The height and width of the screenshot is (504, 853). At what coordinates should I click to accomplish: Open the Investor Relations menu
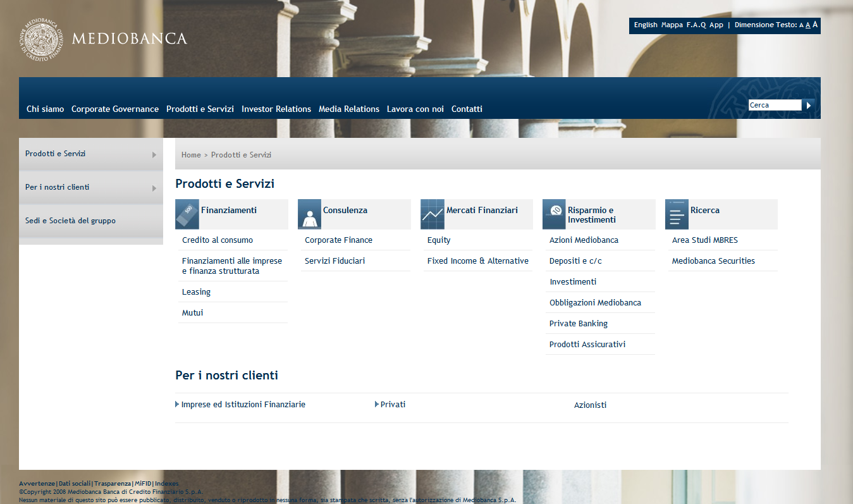point(276,109)
